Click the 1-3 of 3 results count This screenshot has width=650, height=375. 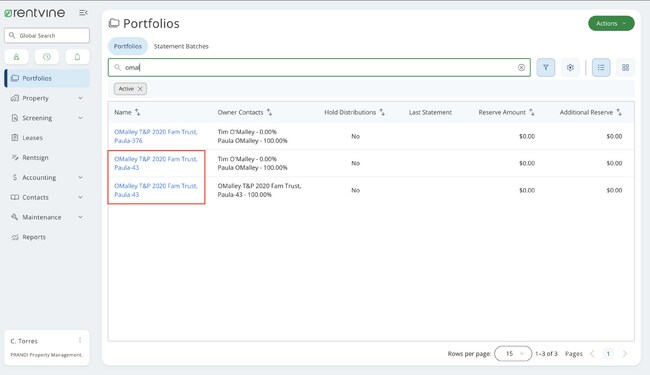click(x=546, y=353)
